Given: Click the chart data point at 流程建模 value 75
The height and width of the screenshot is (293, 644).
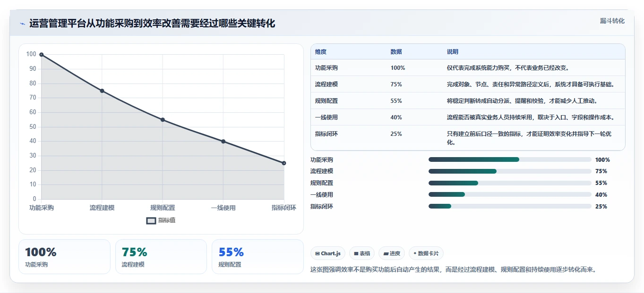Looking at the screenshot, I should click(x=102, y=91).
